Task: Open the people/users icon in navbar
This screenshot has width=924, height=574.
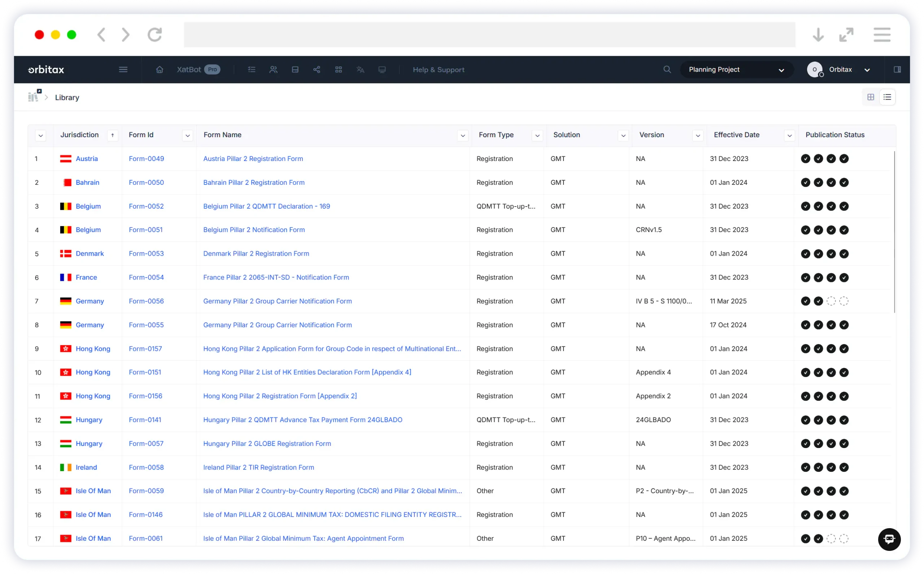Action: coord(273,69)
